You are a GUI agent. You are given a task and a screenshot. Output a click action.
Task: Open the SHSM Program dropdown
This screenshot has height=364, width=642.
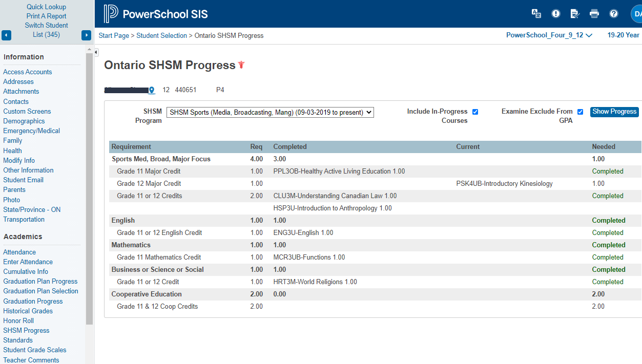pos(270,112)
